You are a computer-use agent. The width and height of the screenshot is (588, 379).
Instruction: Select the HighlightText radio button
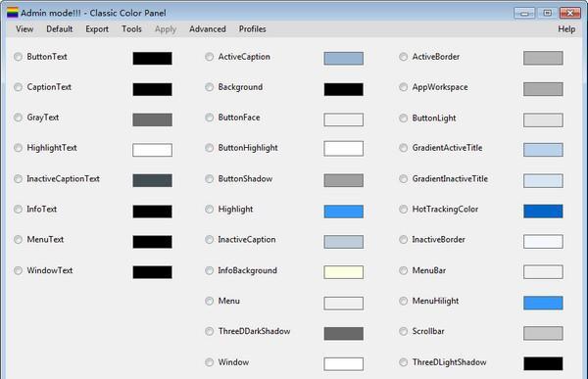[x=18, y=148]
